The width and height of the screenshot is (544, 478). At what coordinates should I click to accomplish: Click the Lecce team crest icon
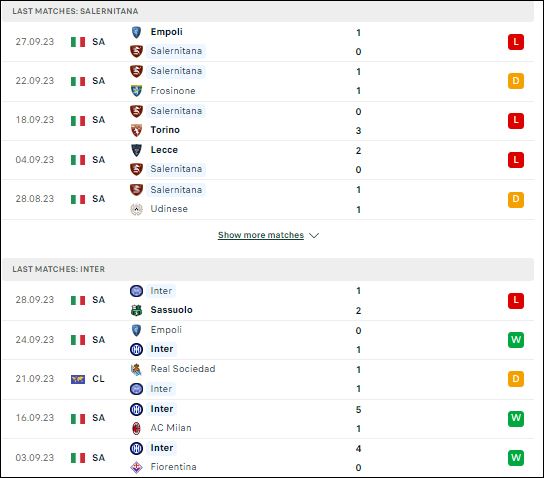pyautogui.click(x=136, y=150)
